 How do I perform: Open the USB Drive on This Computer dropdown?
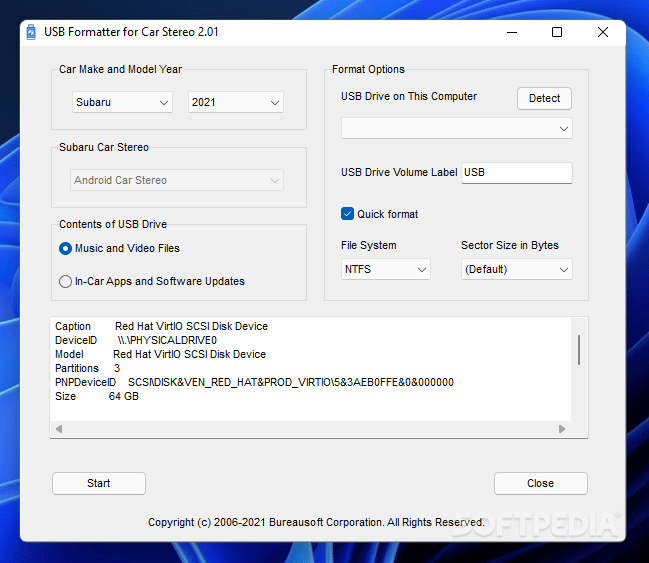(x=457, y=128)
